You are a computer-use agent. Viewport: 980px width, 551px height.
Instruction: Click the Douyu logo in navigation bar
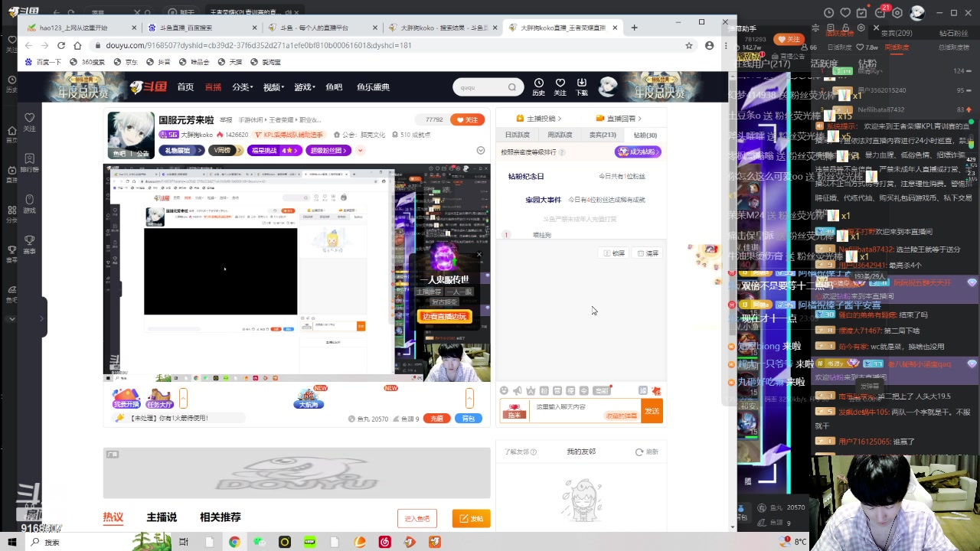pyautogui.click(x=148, y=86)
